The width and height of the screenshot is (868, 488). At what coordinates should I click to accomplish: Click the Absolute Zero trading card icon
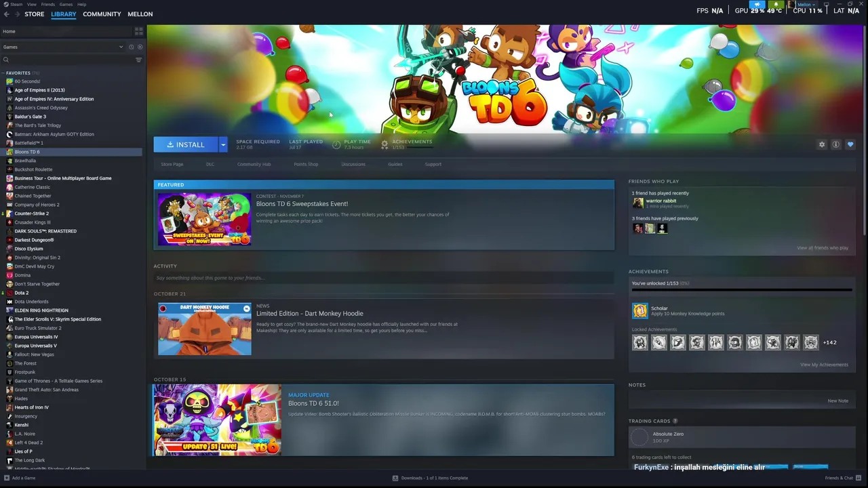tap(639, 437)
